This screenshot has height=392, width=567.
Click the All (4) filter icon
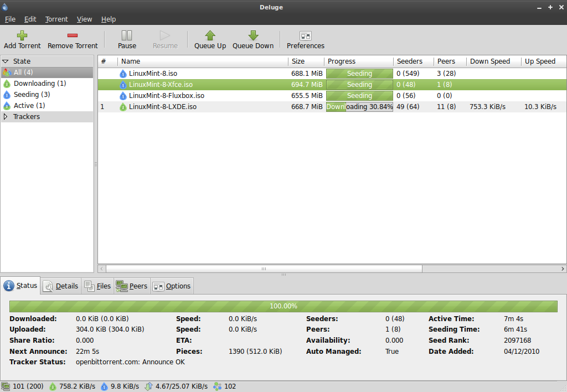(x=7, y=73)
